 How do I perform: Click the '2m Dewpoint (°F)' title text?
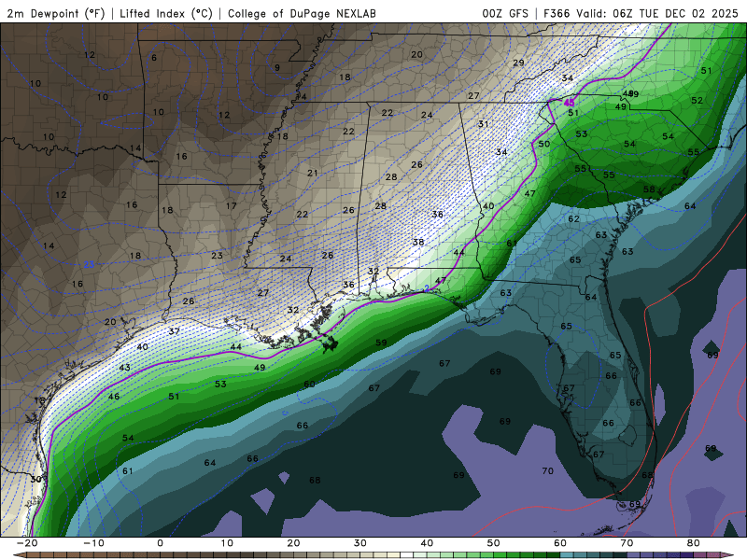tap(56, 13)
